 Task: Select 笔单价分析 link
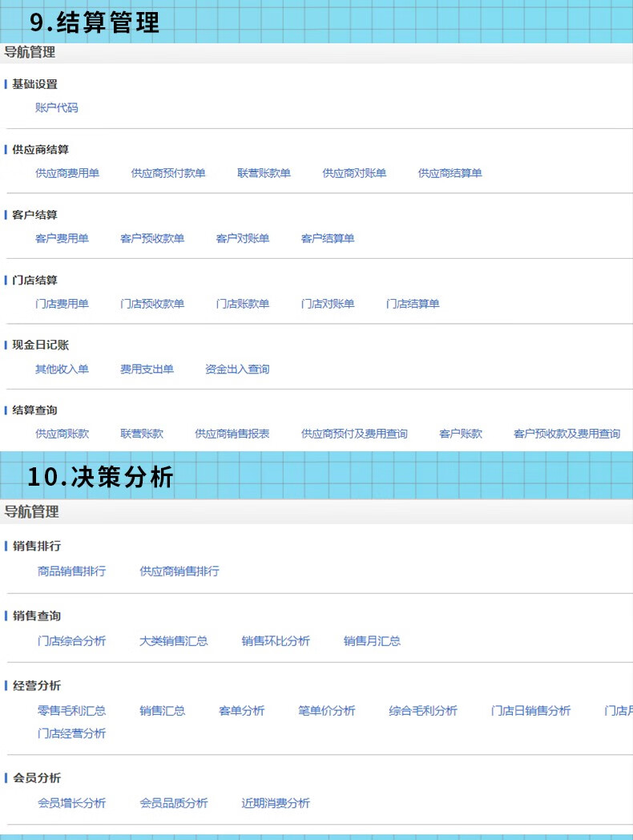click(326, 711)
